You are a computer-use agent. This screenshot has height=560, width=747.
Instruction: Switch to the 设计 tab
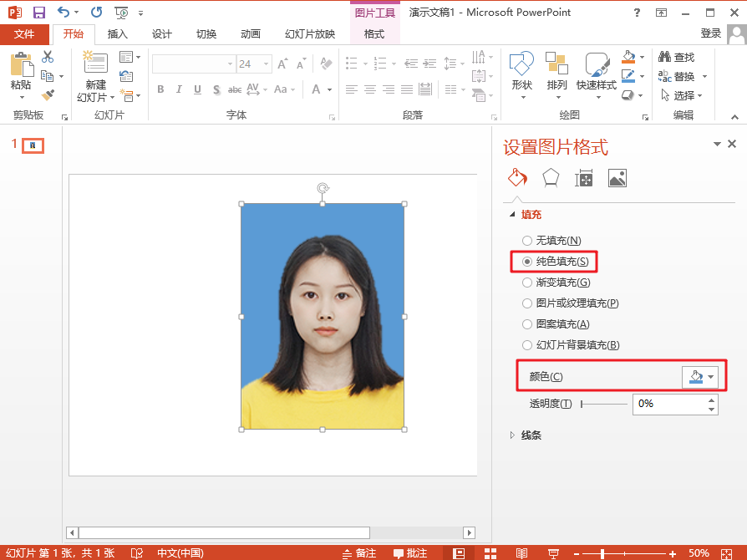[x=161, y=33]
